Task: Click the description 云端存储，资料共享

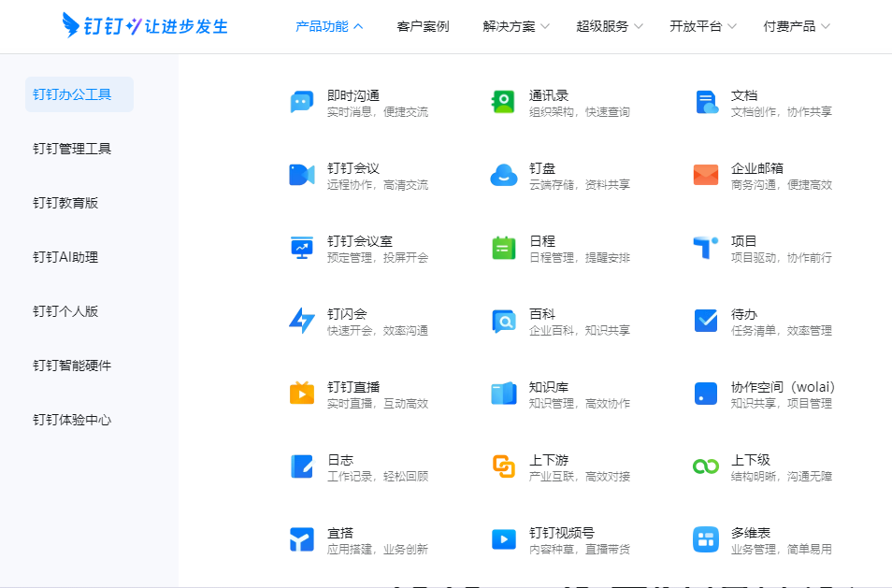Action: click(x=580, y=185)
